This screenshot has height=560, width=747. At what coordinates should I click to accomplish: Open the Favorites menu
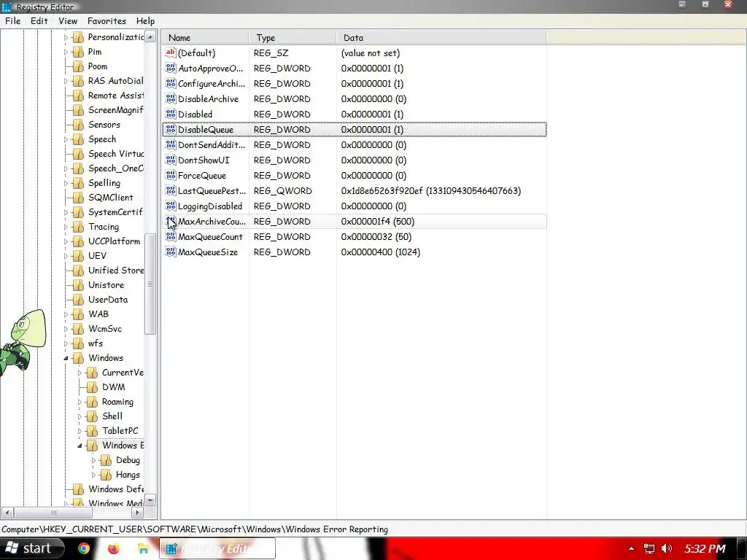(107, 21)
